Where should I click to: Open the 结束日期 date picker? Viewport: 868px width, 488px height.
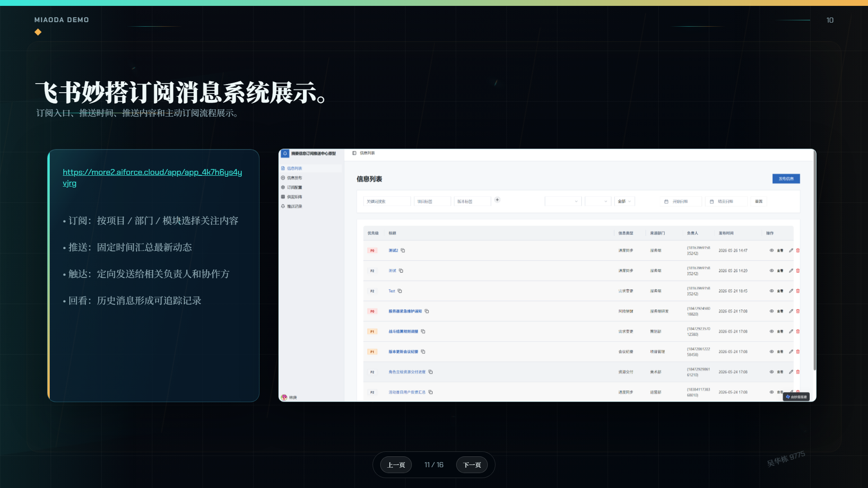pyautogui.click(x=726, y=202)
